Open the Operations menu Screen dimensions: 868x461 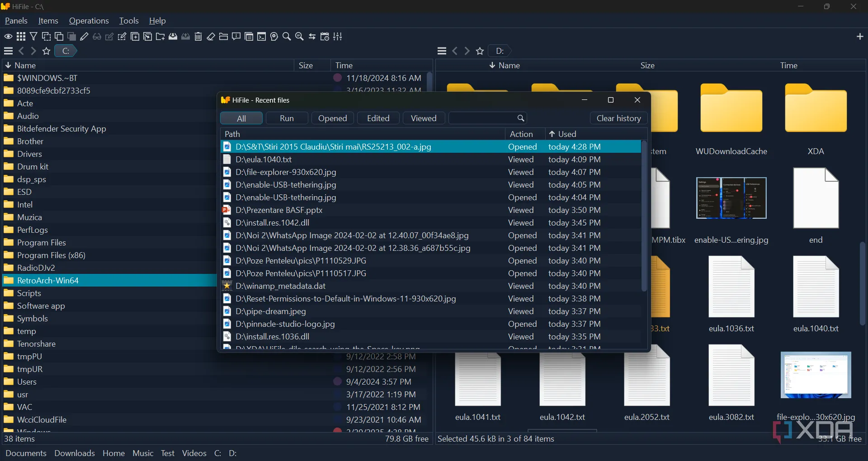(89, 21)
